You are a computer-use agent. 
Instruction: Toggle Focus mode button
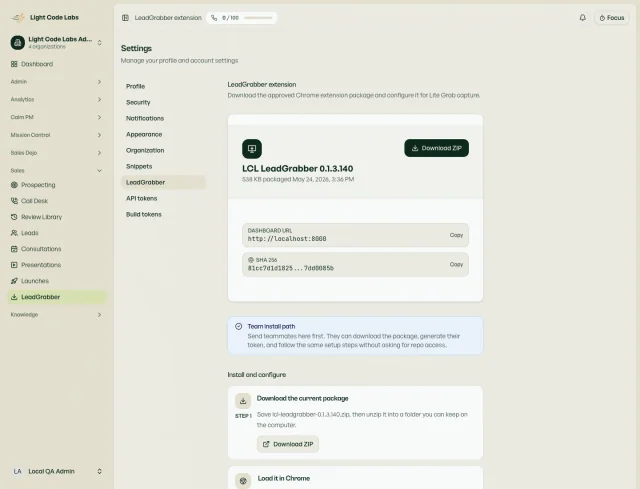pyautogui.click(x=611, y=18)
